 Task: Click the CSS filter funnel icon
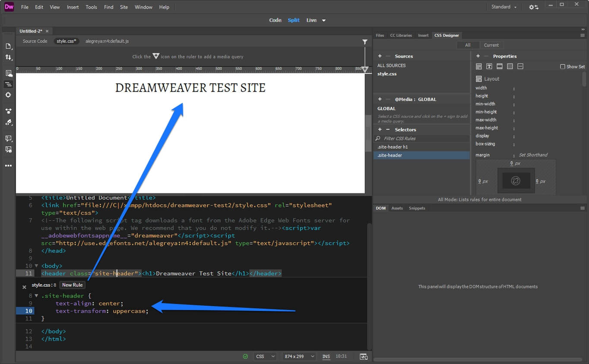(365, 41)
